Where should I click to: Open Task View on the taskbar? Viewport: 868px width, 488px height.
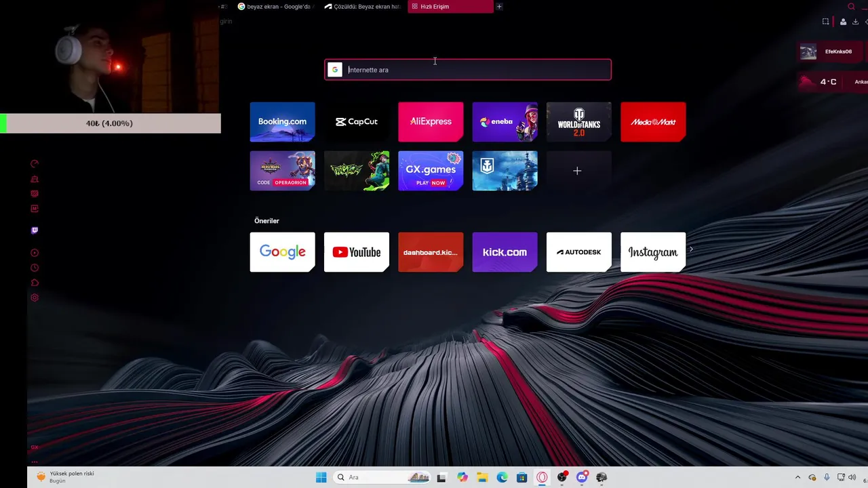(441, 477)
